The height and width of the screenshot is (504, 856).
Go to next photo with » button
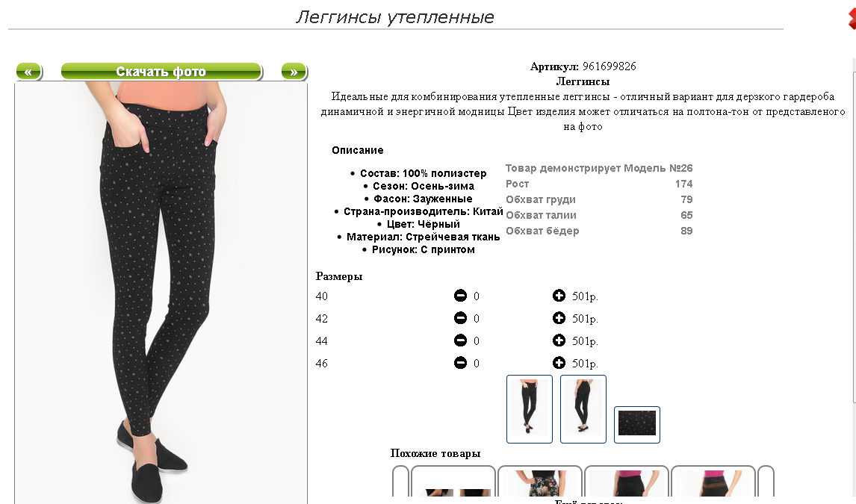coord(294,72)
